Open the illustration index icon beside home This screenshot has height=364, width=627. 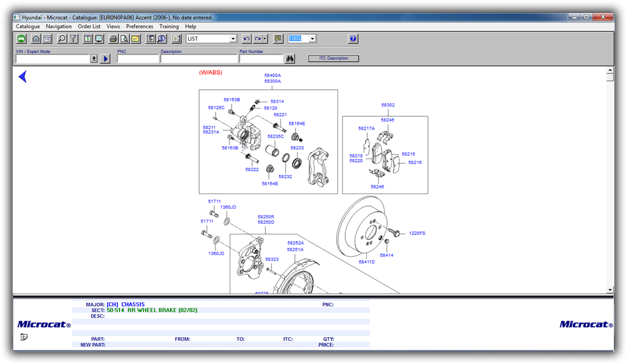pos(47,39)
